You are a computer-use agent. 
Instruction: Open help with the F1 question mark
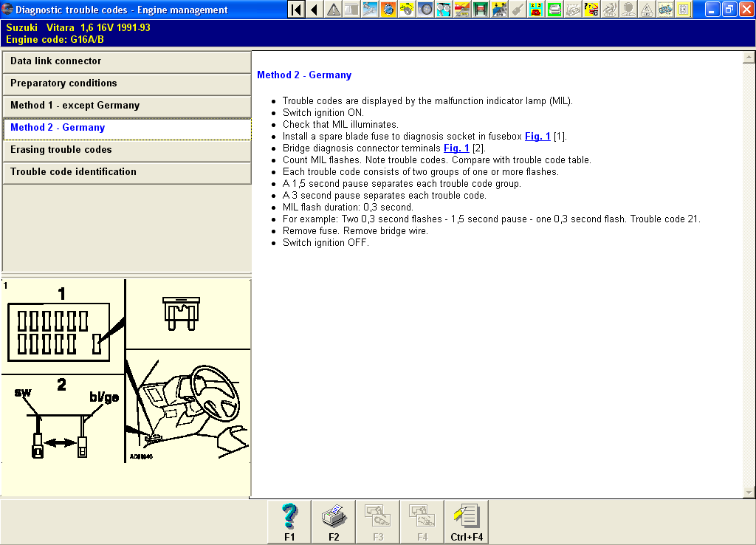click(289, 522)
